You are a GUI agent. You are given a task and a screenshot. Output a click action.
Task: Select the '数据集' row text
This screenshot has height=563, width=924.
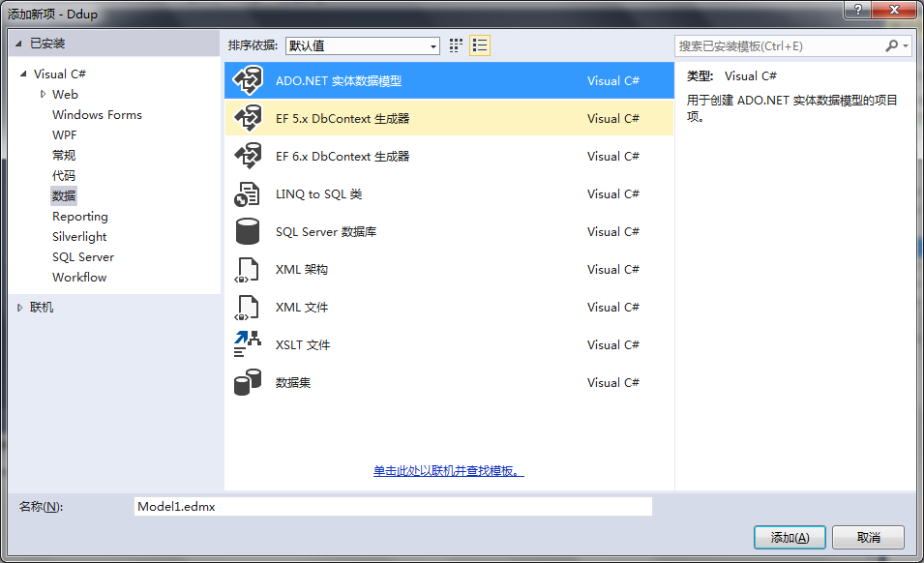(293, 382)
